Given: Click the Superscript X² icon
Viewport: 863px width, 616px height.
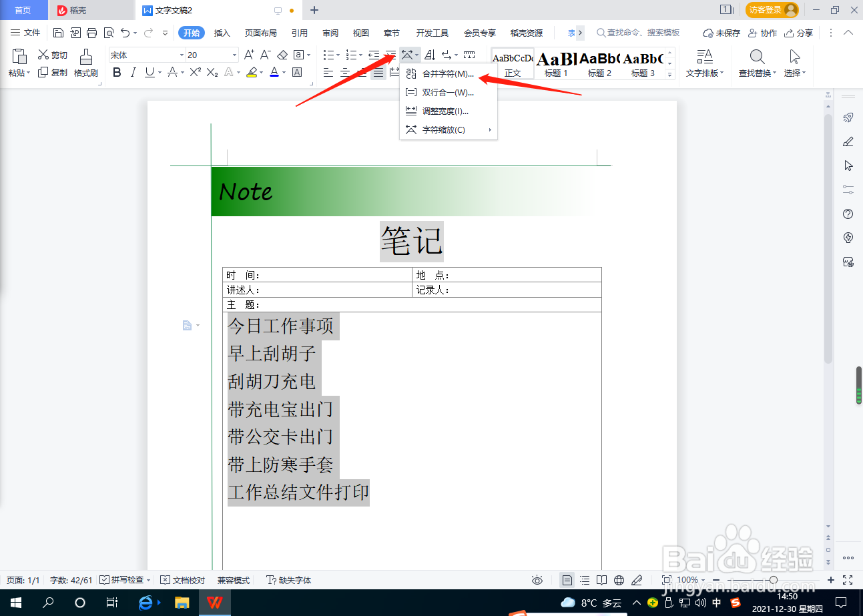Looking at the screenshot, I should click(196, 72).
